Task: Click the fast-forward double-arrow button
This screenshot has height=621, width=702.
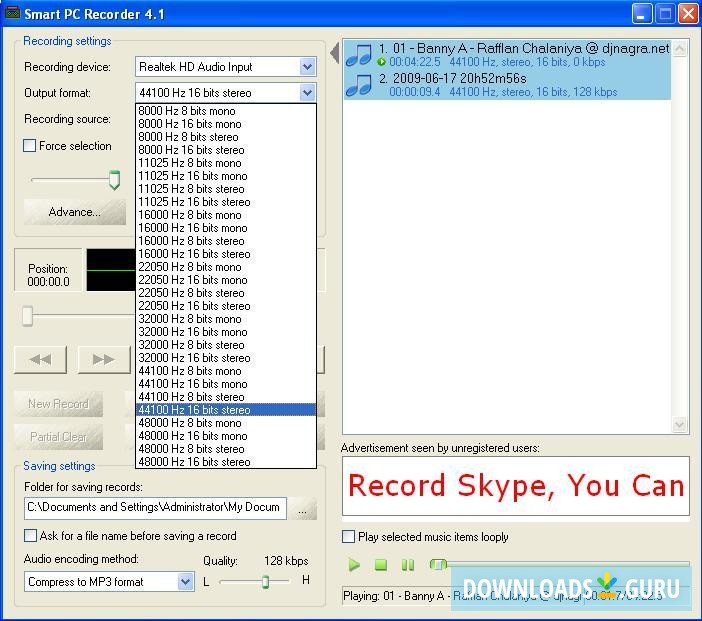Action: coord(103,359)
